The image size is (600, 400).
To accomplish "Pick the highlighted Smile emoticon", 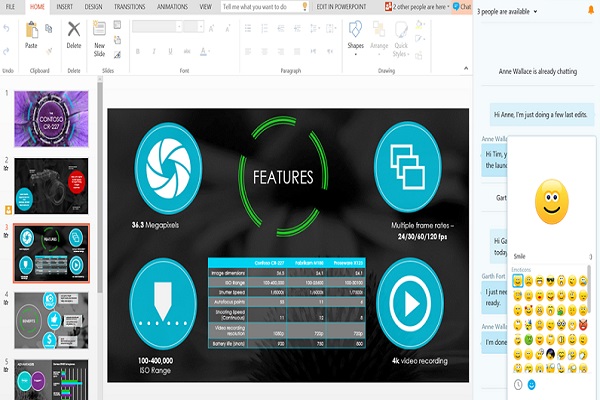I will click(517, 281).
